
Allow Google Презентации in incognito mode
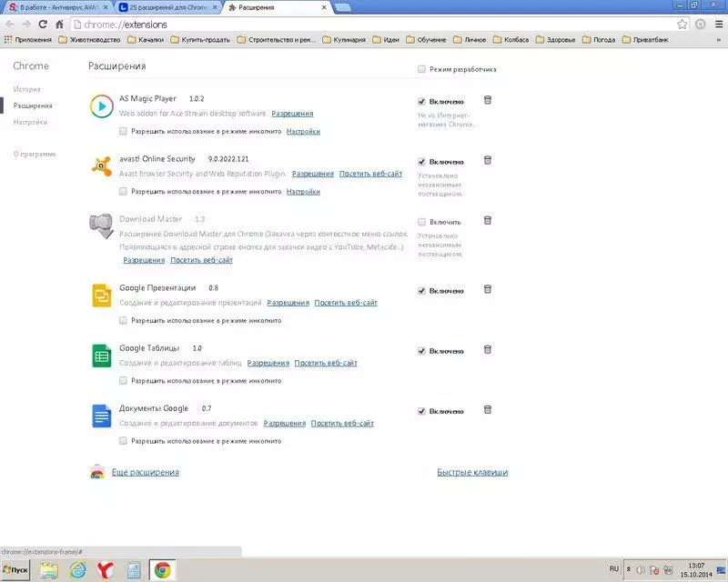tap(123, 320)
